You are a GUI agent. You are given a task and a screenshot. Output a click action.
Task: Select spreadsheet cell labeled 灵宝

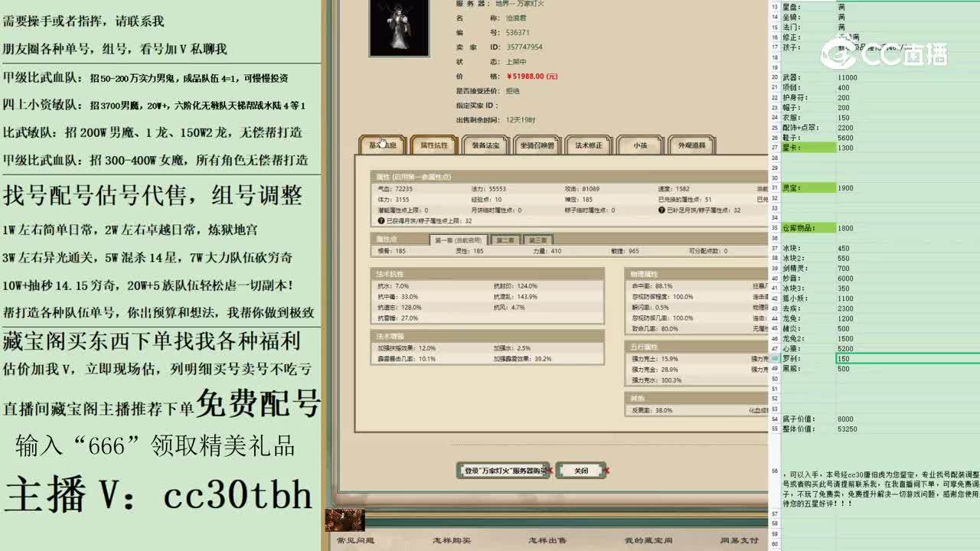click(808, 187)
